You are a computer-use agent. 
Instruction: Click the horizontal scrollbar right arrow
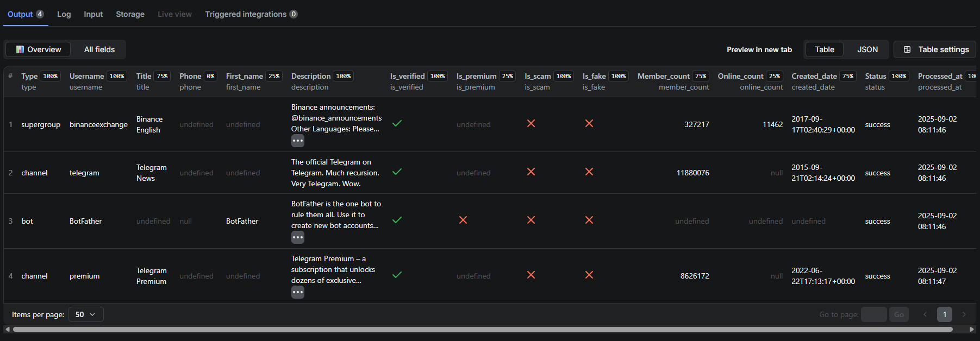tap(972, 329)
